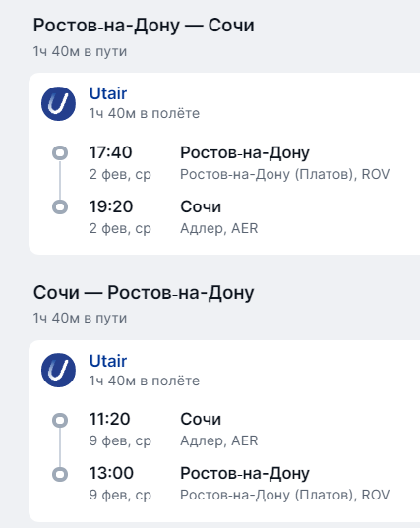
Task: Click the 9 фев, ср date under 13:00
Action: click(120, 495)
